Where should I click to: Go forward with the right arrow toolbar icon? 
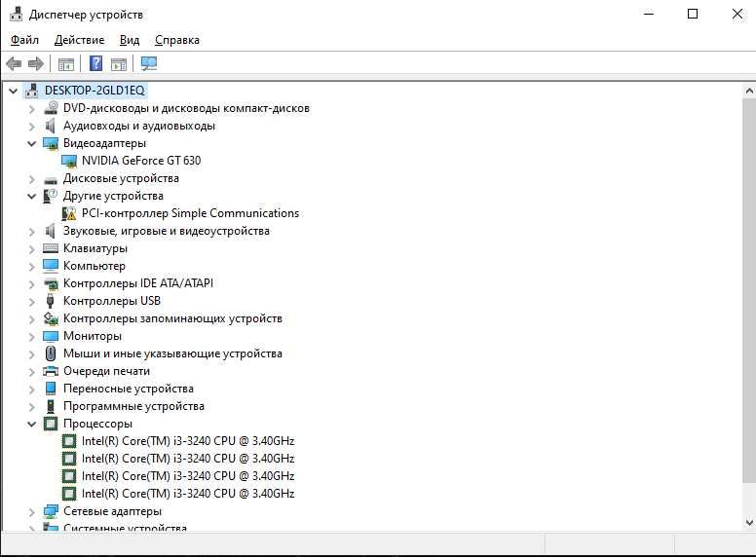[x=36, y=63]
